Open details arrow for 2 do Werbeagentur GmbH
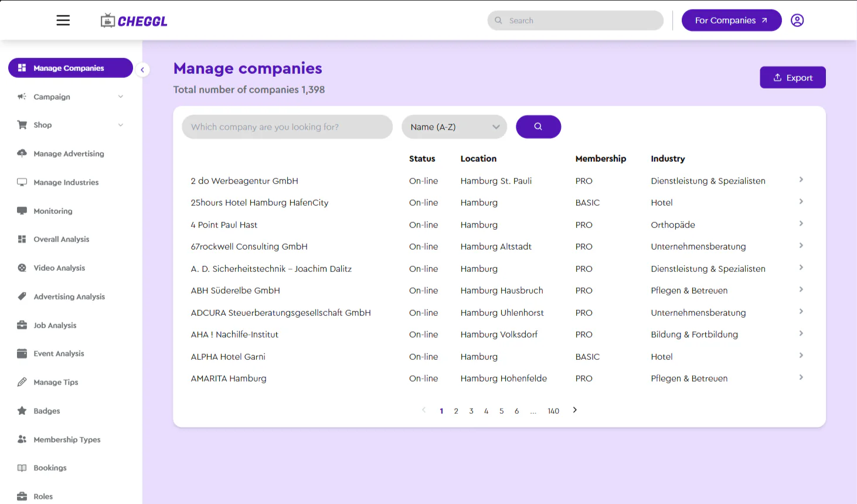Screen dimensions: 857x504 pyautogui.click(x=801, y=180)
